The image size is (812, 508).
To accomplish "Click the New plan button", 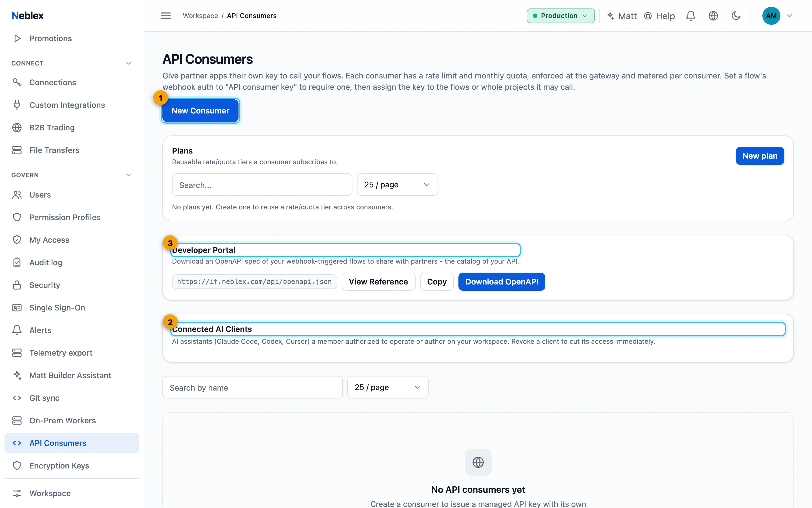I will [760, 156].
